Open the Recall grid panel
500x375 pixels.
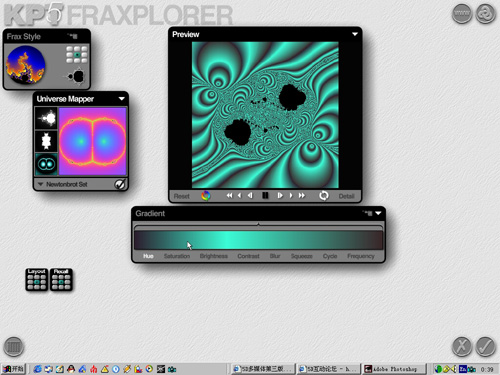[x=61, y=280]
